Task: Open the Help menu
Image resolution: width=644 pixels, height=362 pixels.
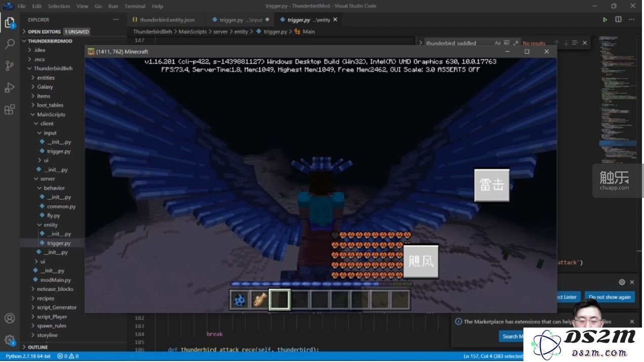Action: pos(158,6)
